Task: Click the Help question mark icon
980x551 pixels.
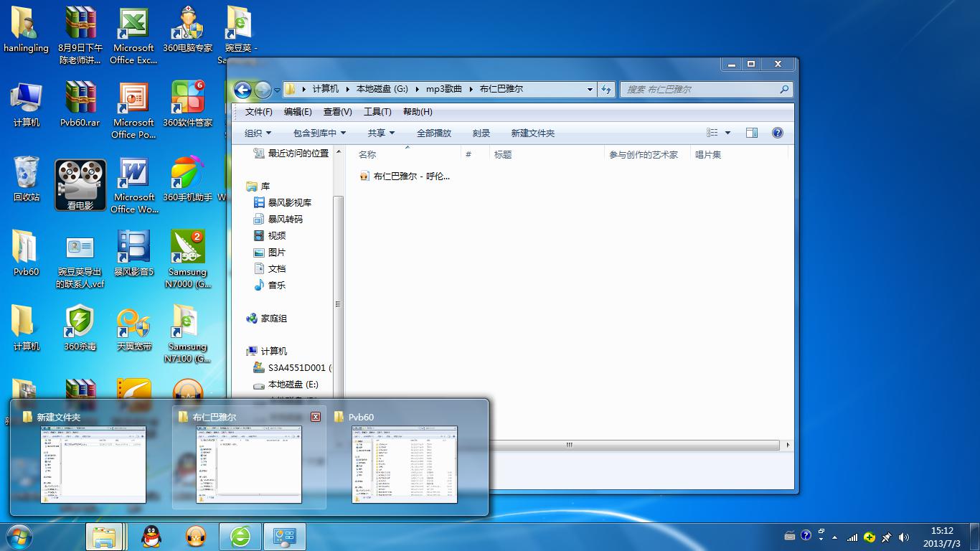Action: pos(777,133)
